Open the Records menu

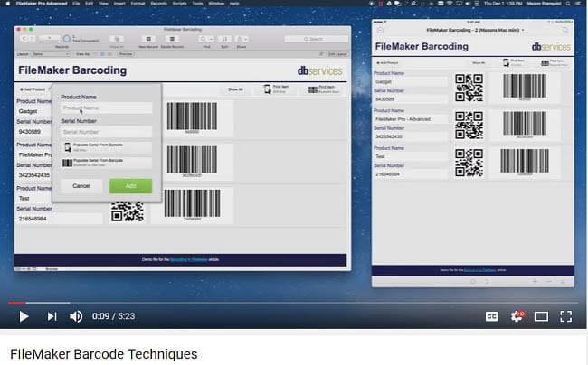click(158, 4)
